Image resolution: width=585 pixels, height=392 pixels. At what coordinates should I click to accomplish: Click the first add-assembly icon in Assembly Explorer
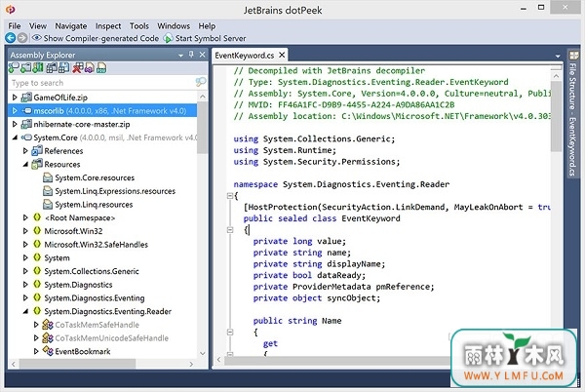tap(14, 68)
